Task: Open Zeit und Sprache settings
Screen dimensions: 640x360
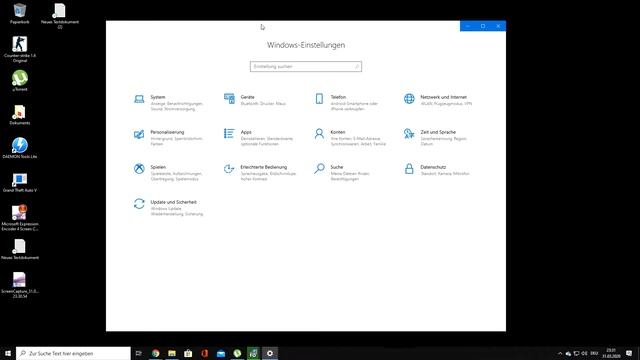Action: coord(436,138)
